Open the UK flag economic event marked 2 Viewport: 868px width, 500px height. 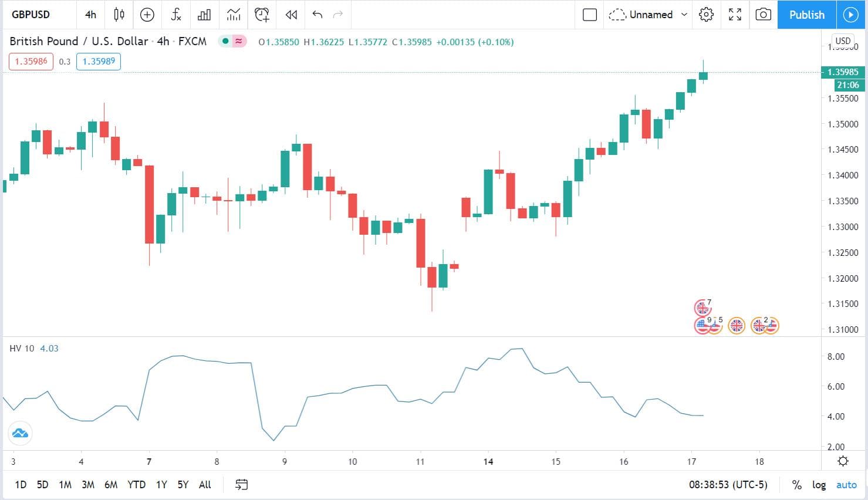(x=759, y=325)
